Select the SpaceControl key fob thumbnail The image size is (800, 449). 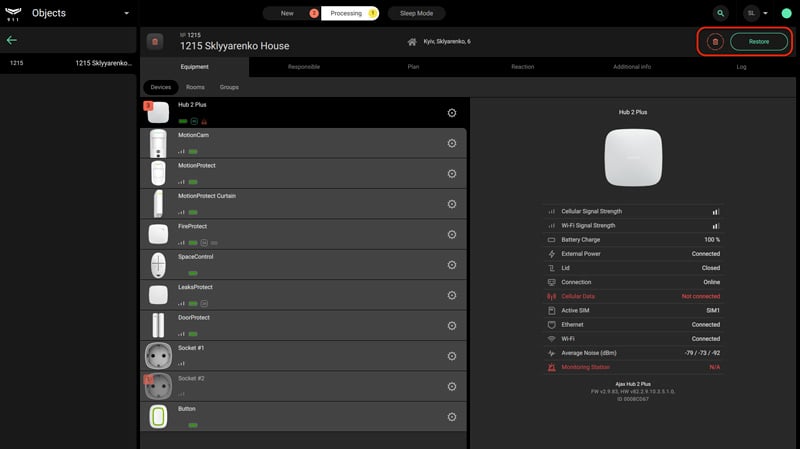point(158,265)
